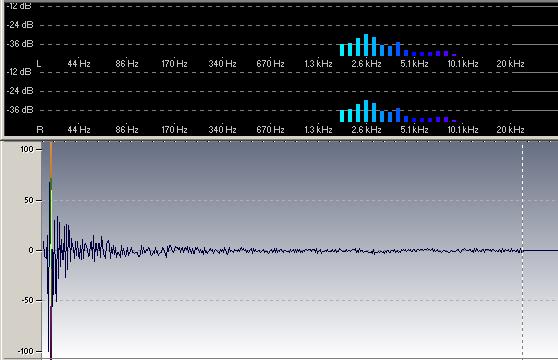Click the tallest R channel spectrum bar
Viewport: 558px width, 360px height.
(366, 111)
